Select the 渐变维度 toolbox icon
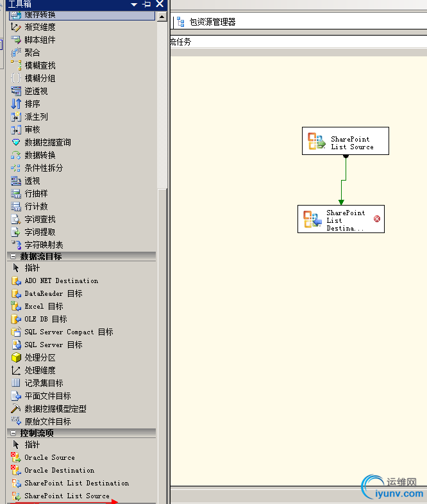Screen dimensions: 427x504 [x=16, y=27]
